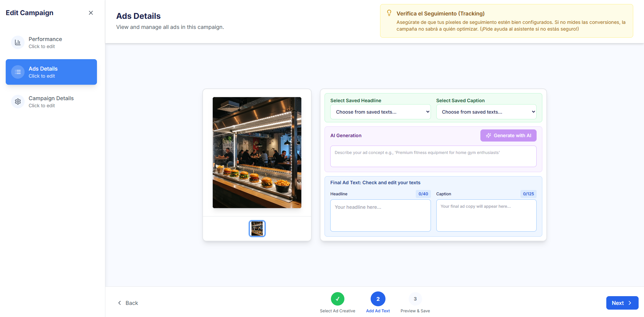Open the Select Saved Headline dropdown
Image resolution: width=644 pixels, height=317 pixels.
coord(380,112)
